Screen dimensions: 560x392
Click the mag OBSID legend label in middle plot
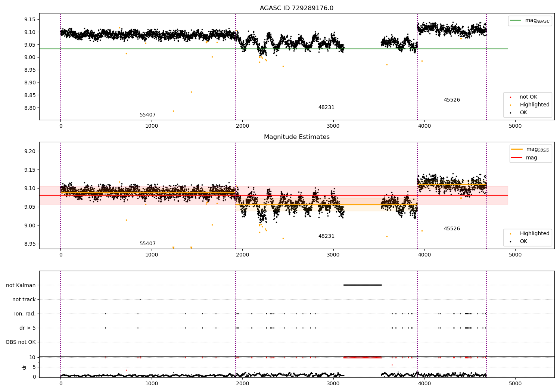coord(538,149)
